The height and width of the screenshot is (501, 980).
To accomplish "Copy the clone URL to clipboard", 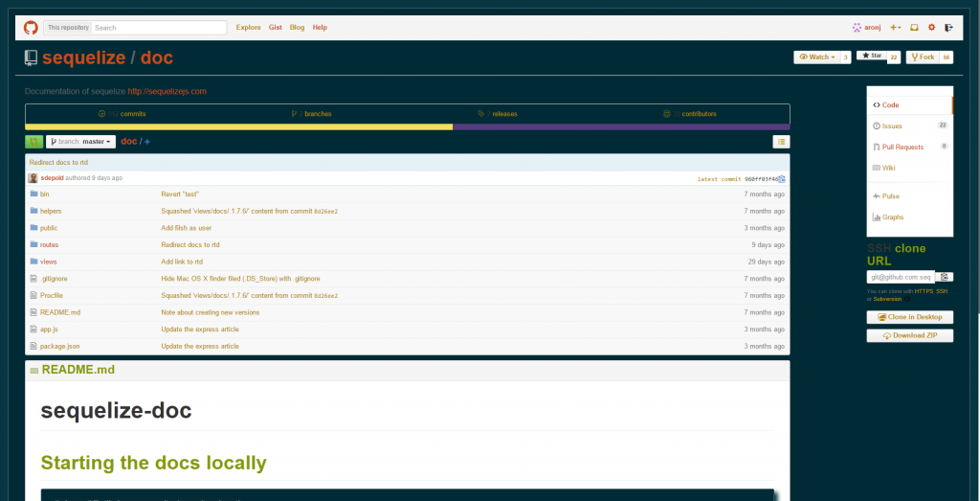I will click(x=945, y=277).
